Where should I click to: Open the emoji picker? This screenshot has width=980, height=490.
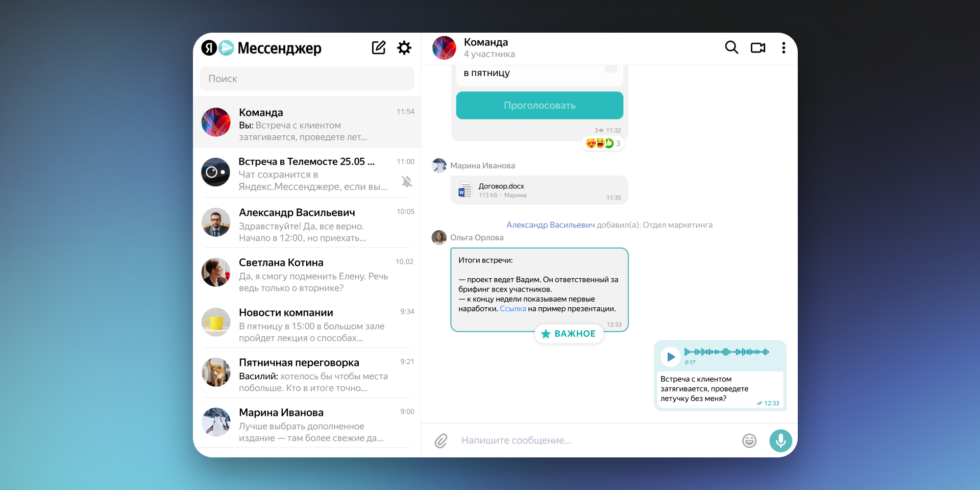(749, 440)
